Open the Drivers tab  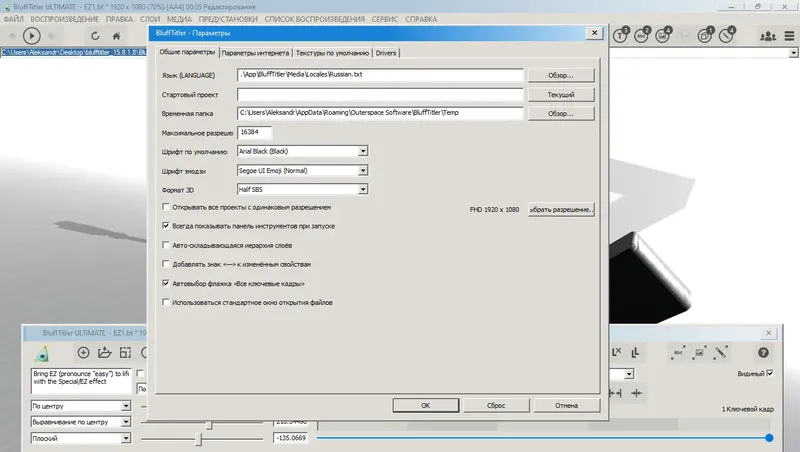[386, 53]
